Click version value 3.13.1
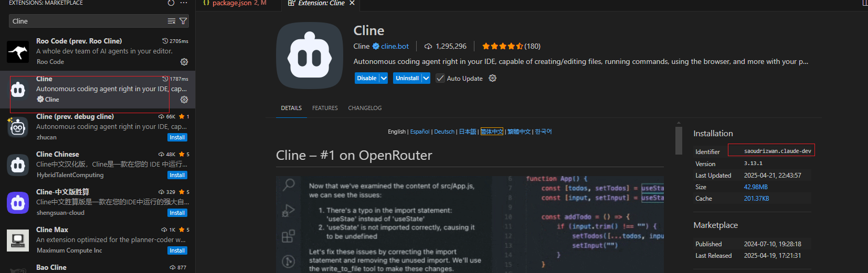Viewport: 868px width, 273px height. click(x=753, y=163)
